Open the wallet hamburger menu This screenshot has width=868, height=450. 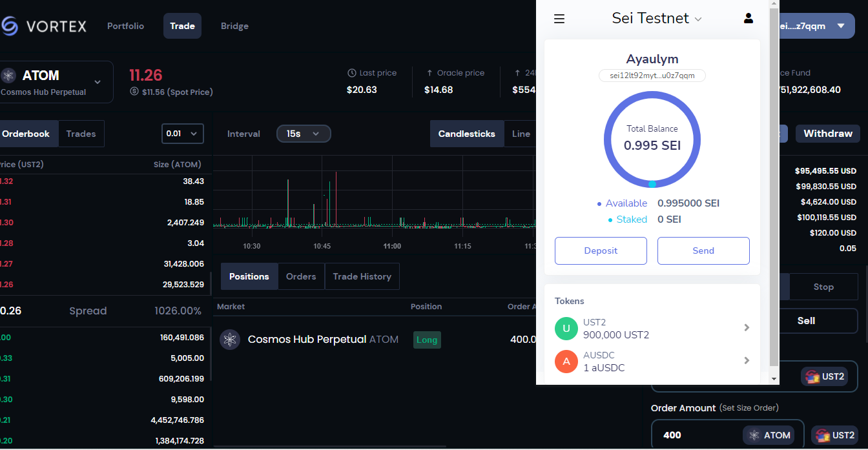(x=559, y=19)
